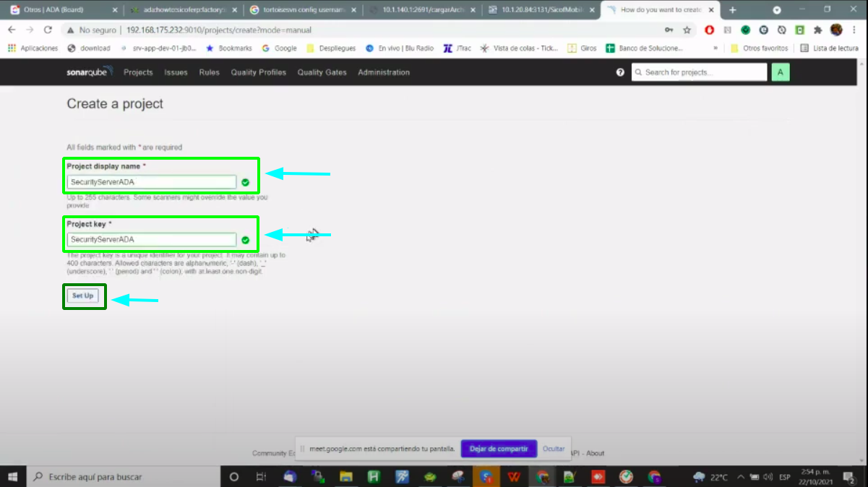Open the weather 22°C taskbar widget
Viewport: 868px width, 487px height.
click(710, 478)
